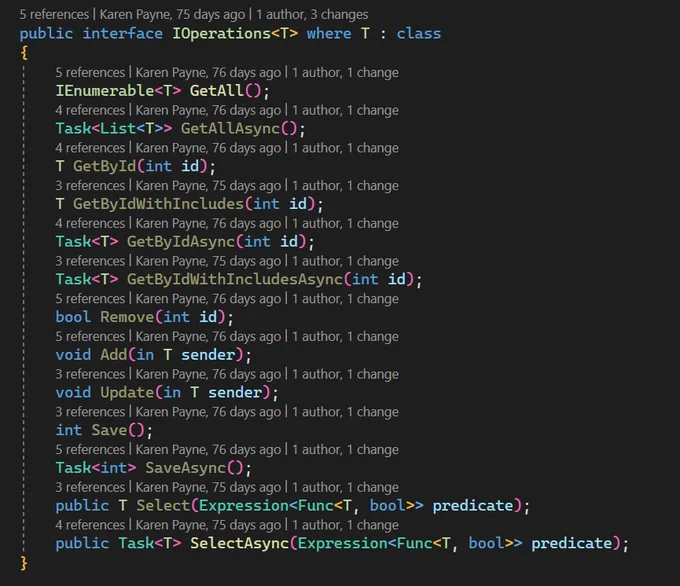Click the Save() method name
680x586 pixels.
(109, 430)
